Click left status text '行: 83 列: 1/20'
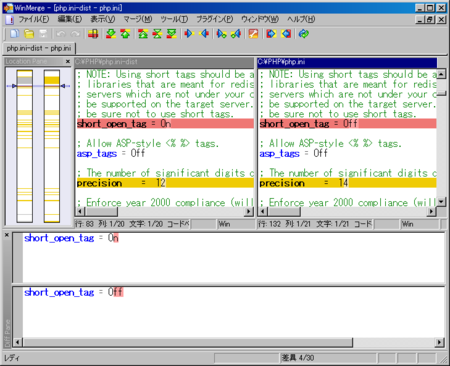The image size is (450, 366). click(x=99, y=224)
